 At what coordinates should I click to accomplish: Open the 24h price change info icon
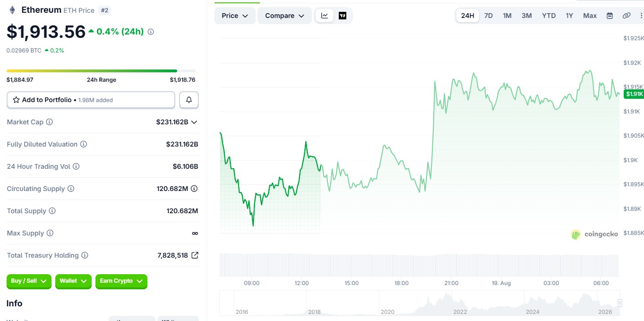151,32
